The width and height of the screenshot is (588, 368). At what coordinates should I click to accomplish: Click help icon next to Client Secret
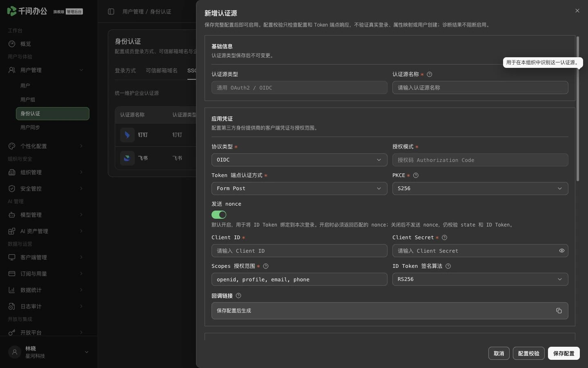(445, 238)
